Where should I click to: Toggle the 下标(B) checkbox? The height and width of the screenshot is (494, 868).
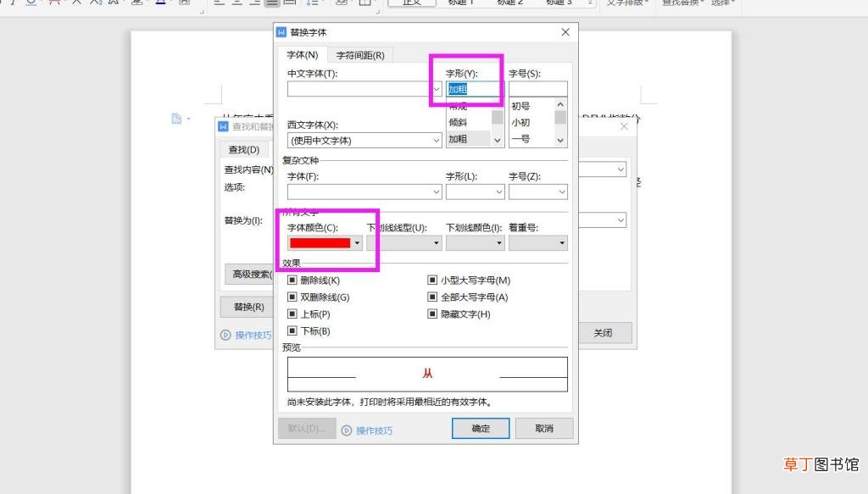[292, 330]
